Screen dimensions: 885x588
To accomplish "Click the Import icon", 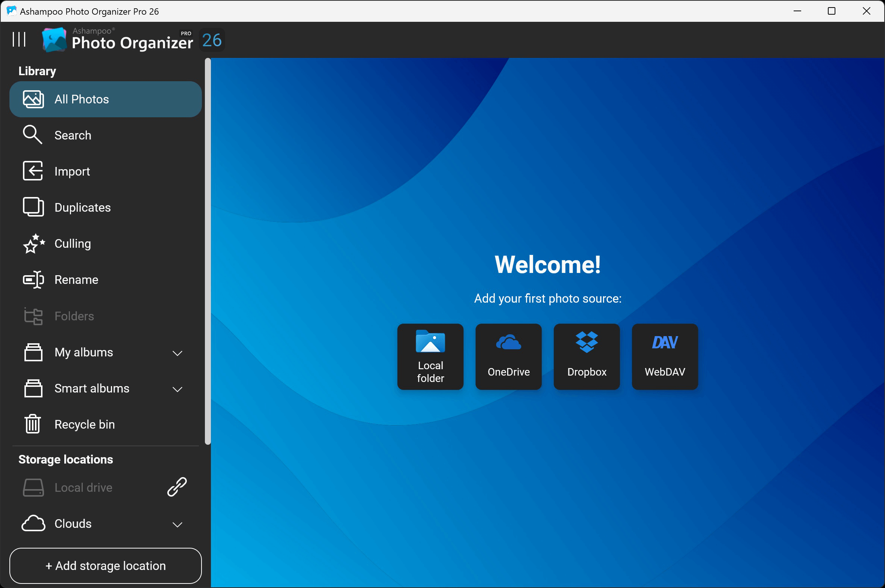I will tap(32, 171).
